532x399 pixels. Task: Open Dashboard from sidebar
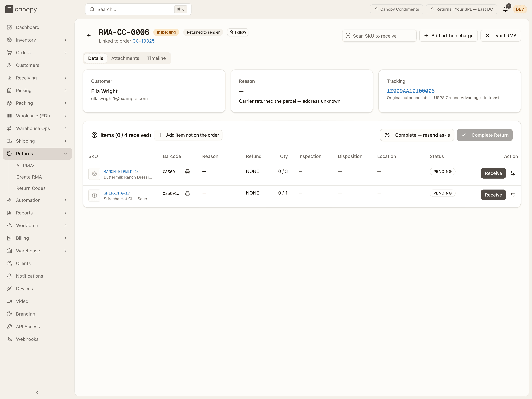pyautogui.click(x=37, y=27)
